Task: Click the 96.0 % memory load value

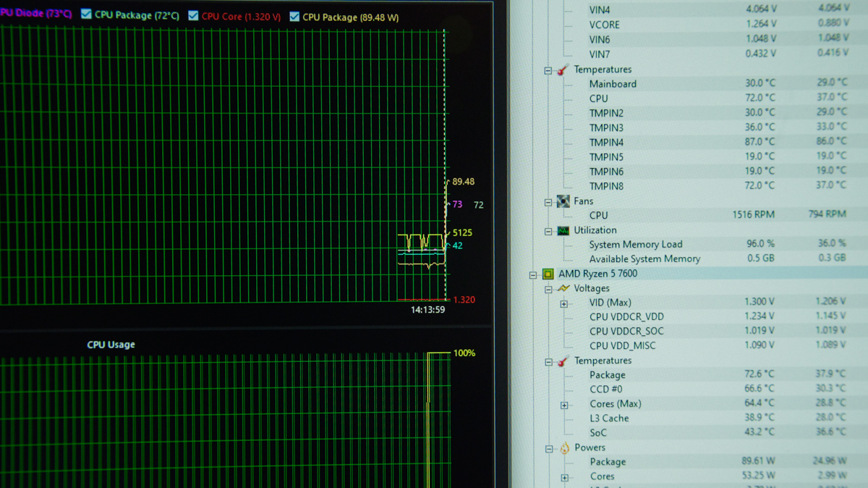Action: point(759,244)
